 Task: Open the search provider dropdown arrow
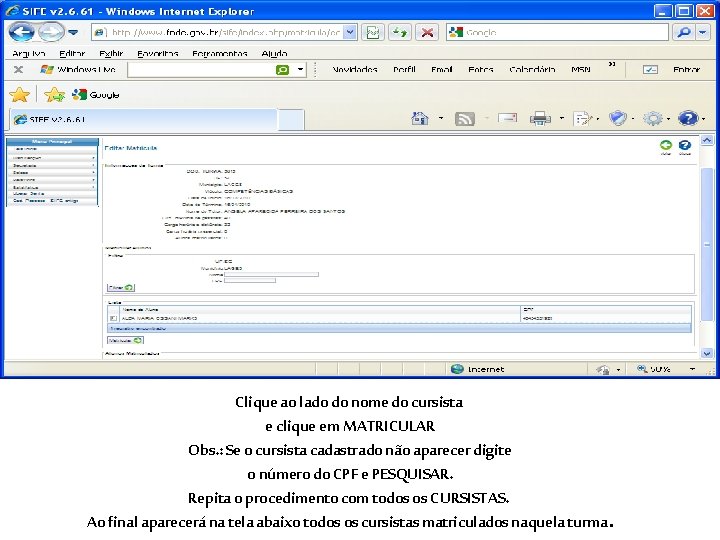pos(703,32)
